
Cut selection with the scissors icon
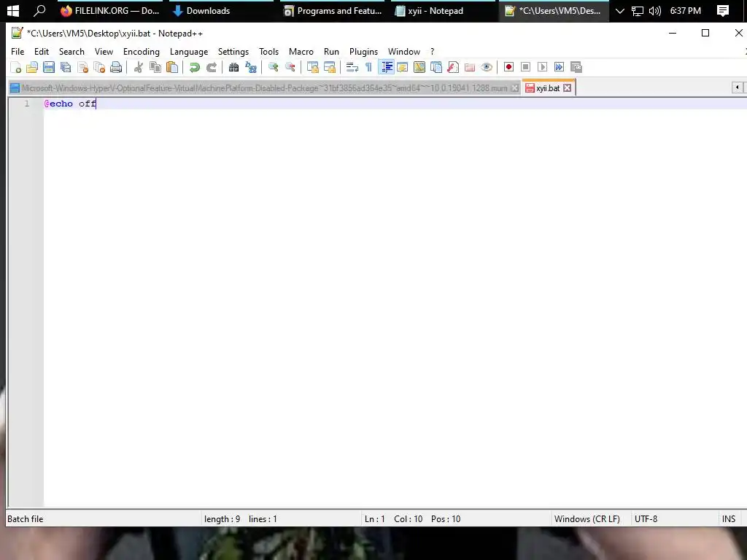click(x=138, y=67)
